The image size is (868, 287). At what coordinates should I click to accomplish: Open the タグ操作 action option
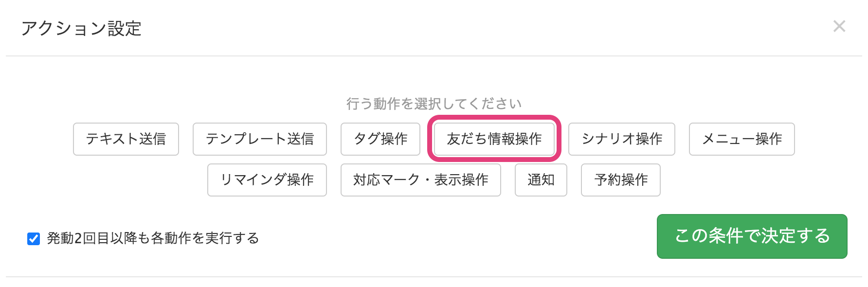coord(380,139)
